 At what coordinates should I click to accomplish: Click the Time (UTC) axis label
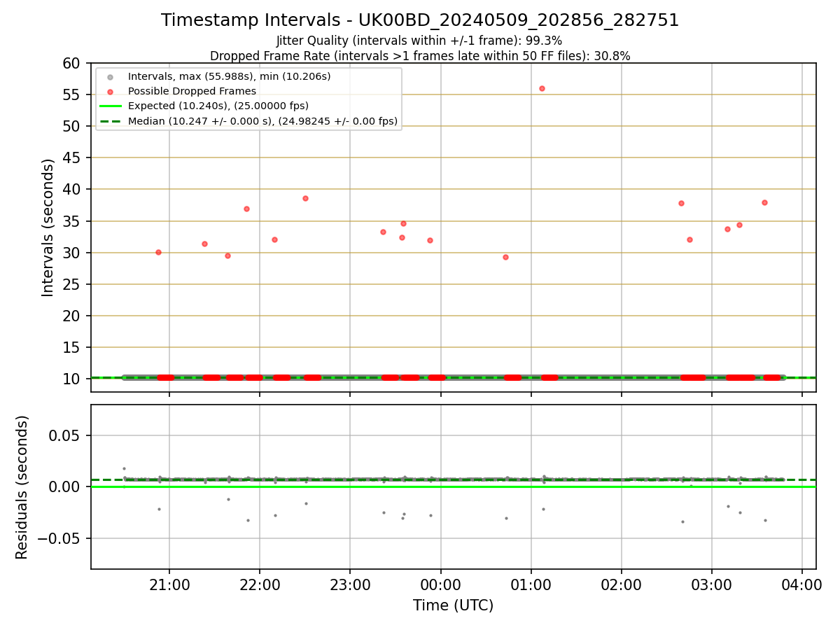(x=453, y=605)
